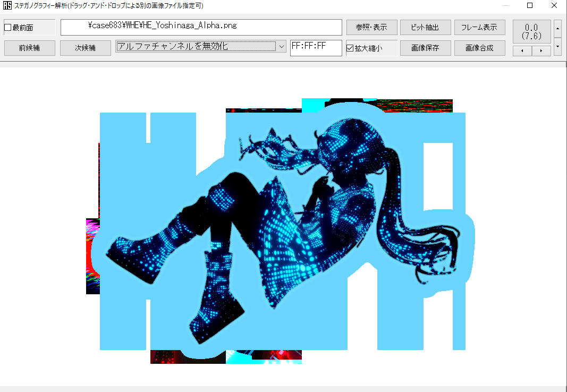The height and width of the screenshot is (392, 567).
Task: Click the up arrow offset button
Action: click(x=557, y=29)
